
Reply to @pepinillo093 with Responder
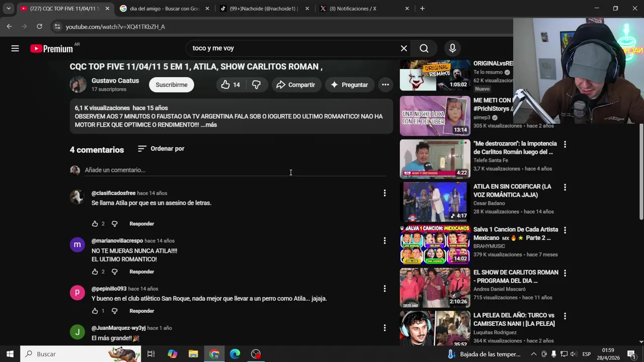point(142,311)
